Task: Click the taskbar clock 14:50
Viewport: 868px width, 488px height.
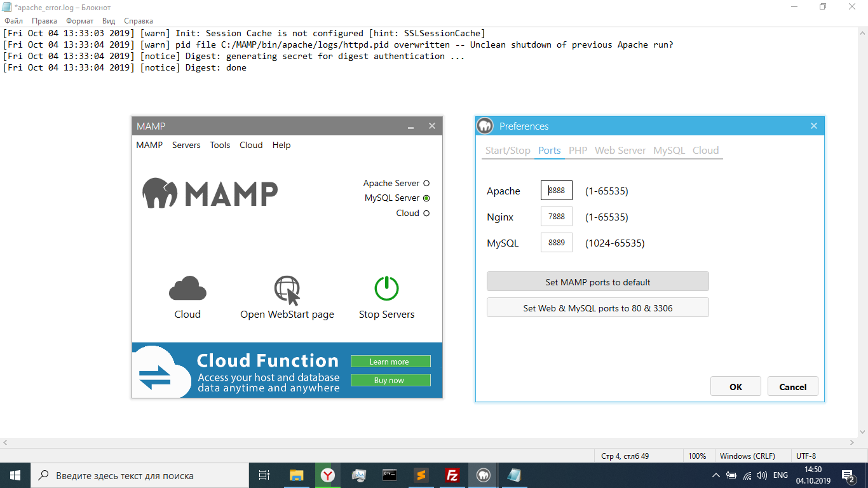Action: click(813, 470)
